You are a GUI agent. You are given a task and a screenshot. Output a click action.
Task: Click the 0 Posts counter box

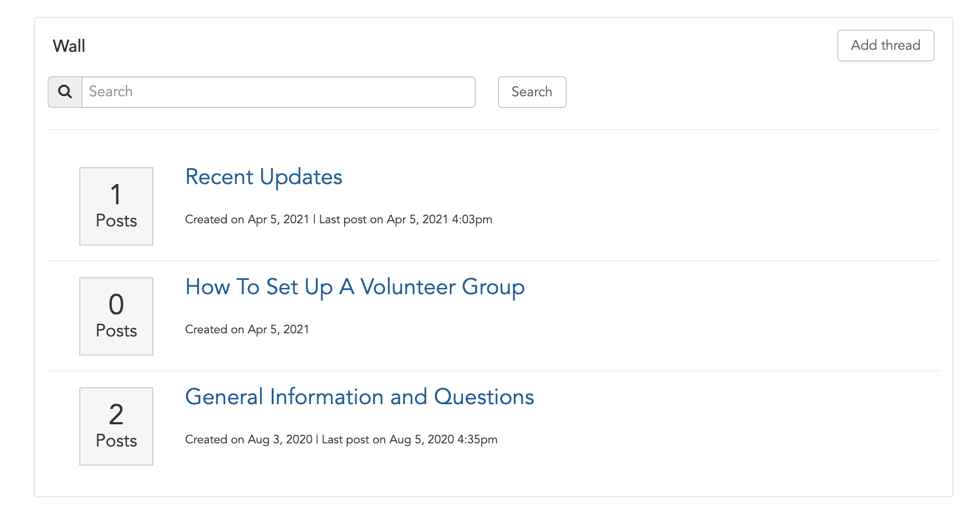[116, 316]
